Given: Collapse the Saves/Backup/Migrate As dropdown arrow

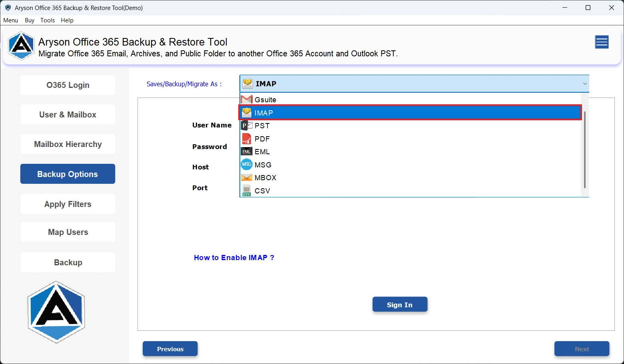Looking at the screenshot, I should (584, 84).
